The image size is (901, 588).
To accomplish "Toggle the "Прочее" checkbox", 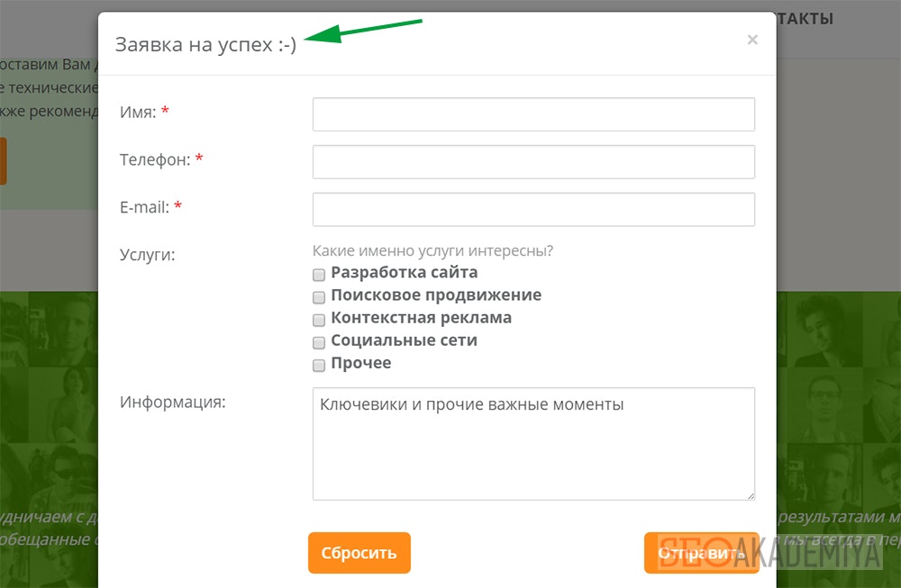I will [318, 364].
